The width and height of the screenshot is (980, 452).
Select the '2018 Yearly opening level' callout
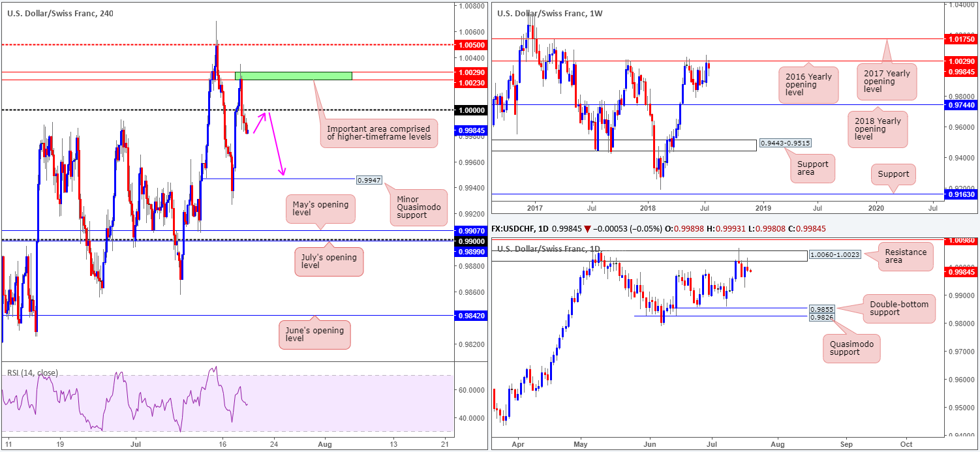880,128
